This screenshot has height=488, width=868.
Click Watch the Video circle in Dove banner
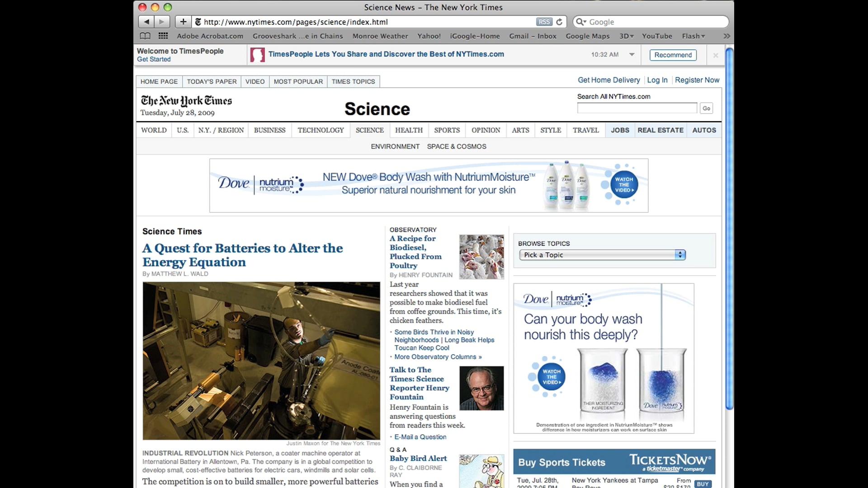pos(624,184)
